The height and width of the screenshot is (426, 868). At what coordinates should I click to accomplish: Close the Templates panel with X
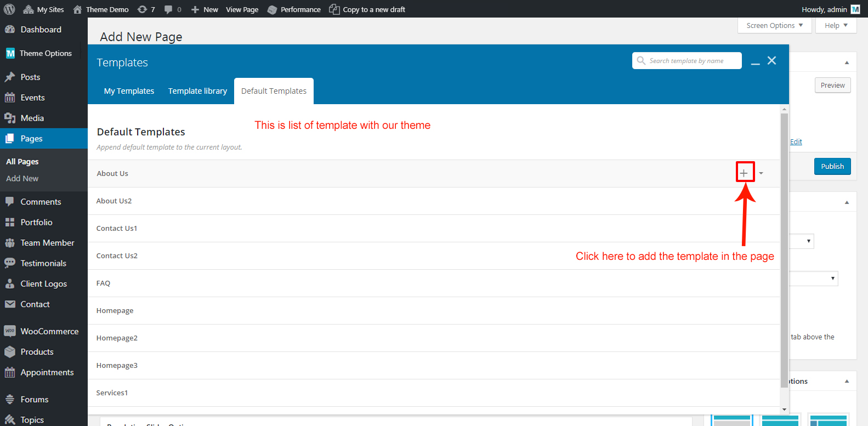pyautogui.click(x=771, y=61)
